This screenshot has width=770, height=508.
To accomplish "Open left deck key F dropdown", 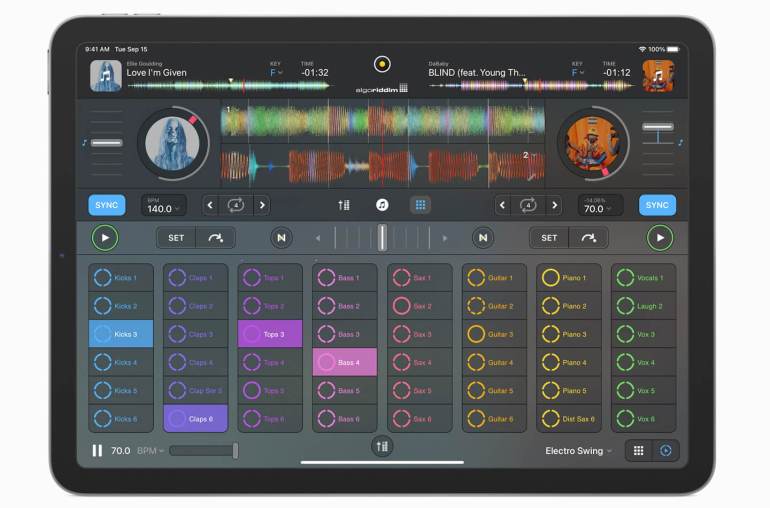I will click(x=276, y=73).
